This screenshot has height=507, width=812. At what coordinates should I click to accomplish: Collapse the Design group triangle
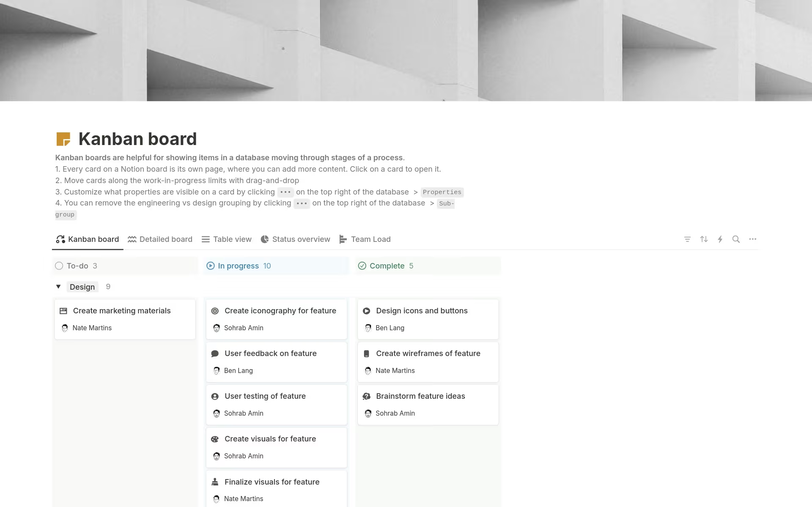click(58, 287)
